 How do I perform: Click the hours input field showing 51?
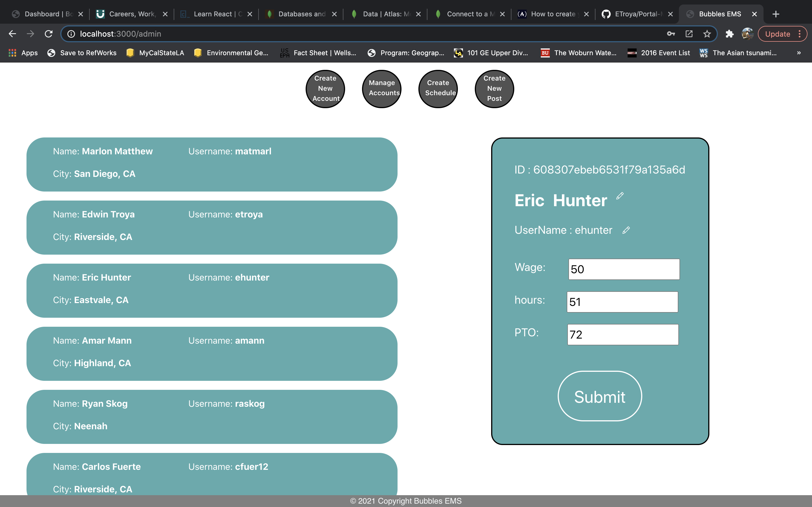(x=622, y=301)
